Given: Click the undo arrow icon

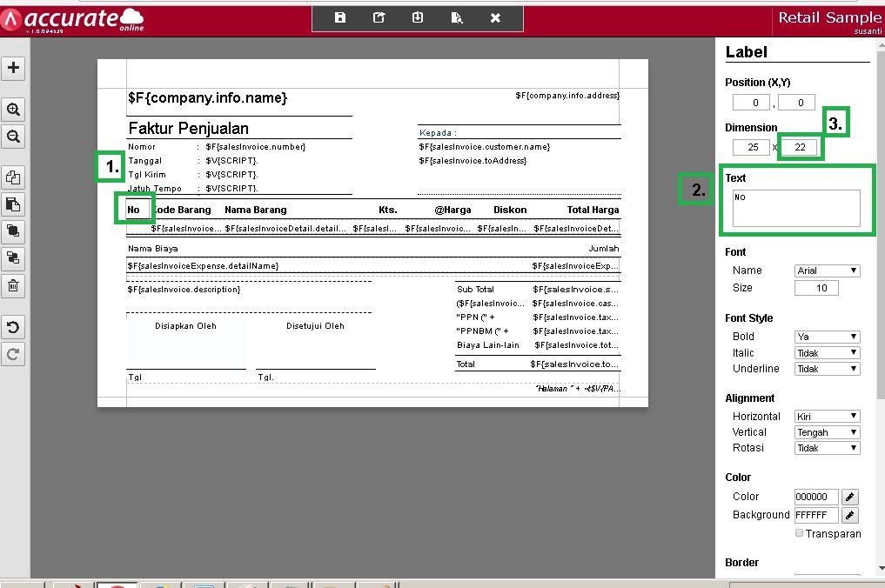Looking at the screenshot, I should click(x=14, y=328).
